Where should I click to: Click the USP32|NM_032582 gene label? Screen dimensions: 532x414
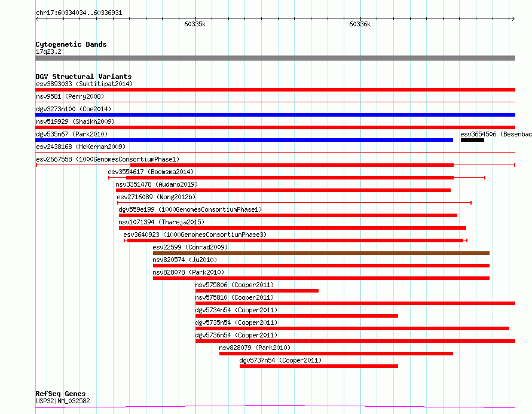[63, 401]
